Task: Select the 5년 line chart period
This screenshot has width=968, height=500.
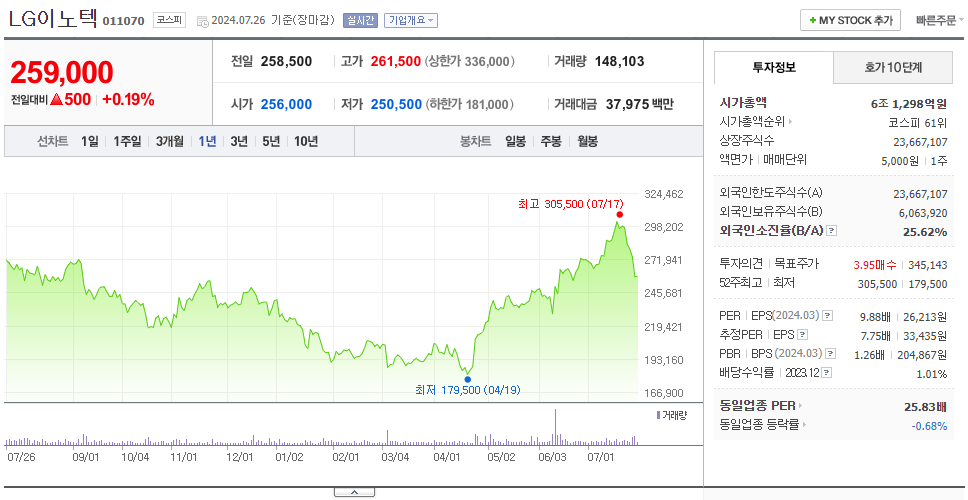Action: 271,141
